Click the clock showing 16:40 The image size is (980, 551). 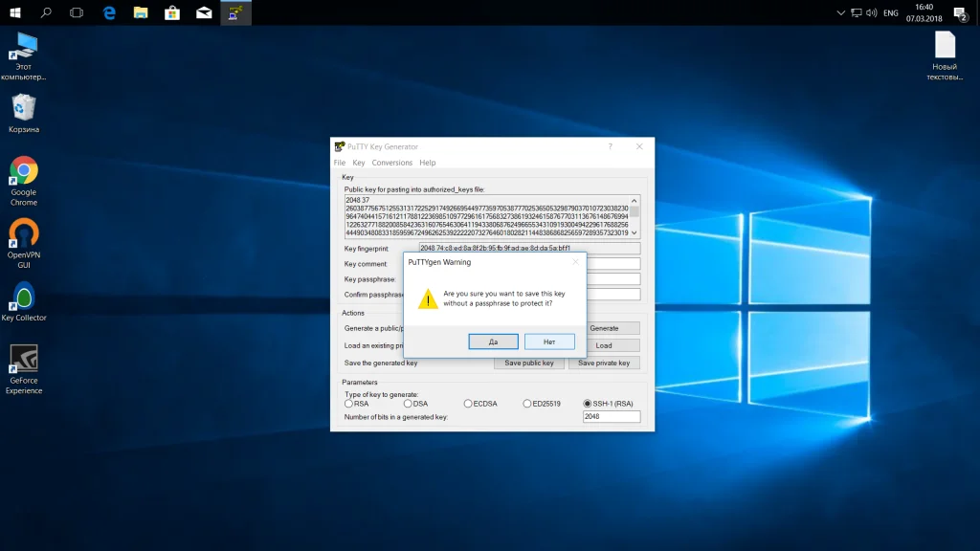click(924, 12)
